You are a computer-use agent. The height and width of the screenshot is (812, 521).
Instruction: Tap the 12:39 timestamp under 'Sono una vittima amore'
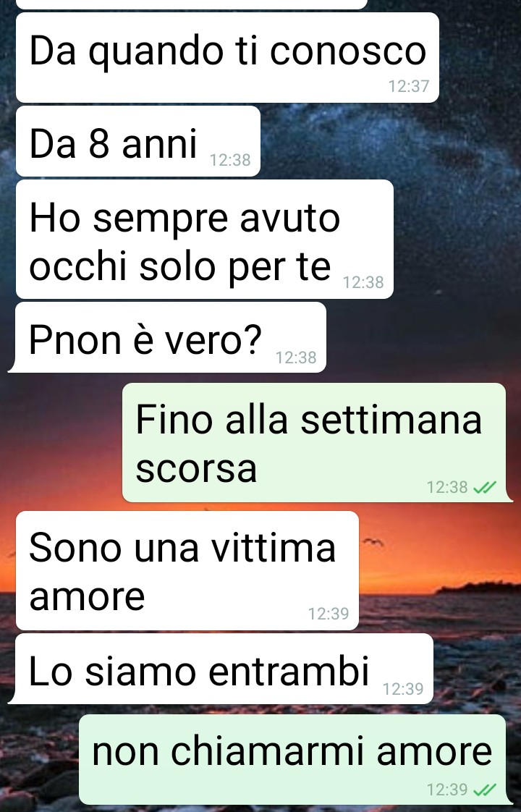coord(329,614)
